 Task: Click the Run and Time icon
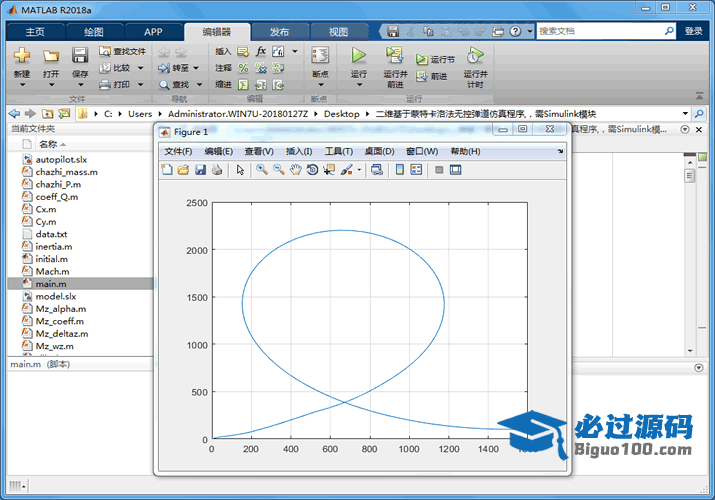475,56
